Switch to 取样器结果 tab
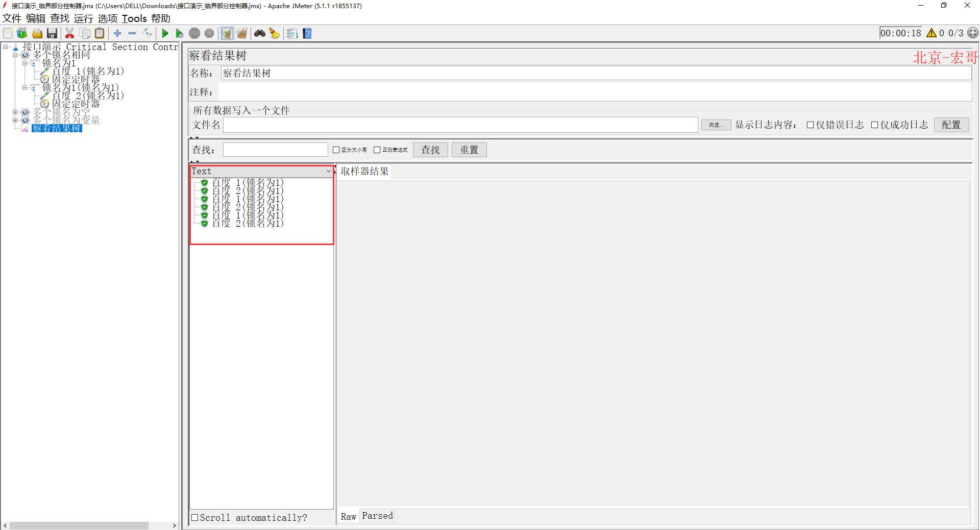The height and width of the screenshot is (530, 980). click(364, 171)
